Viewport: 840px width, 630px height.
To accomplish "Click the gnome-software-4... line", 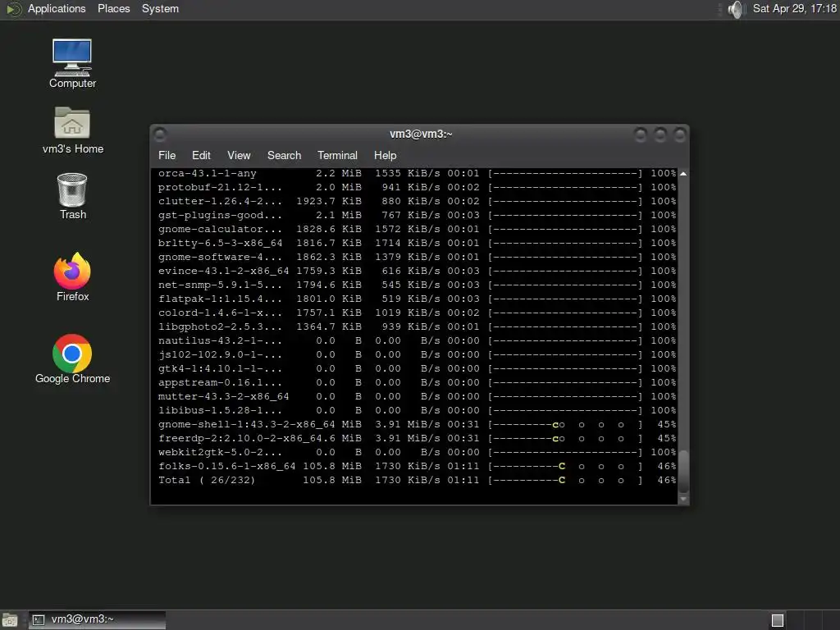I will (417, 257).
